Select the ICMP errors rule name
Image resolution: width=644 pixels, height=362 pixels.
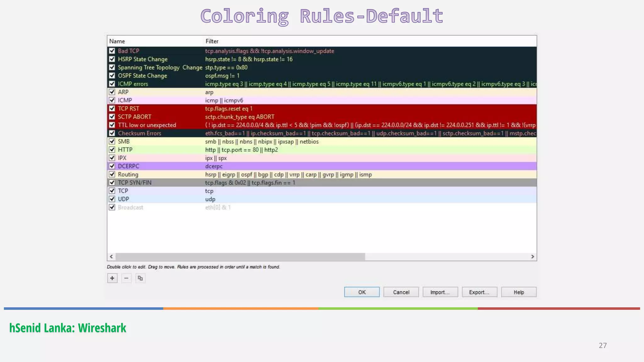click(x=133, y=84)
